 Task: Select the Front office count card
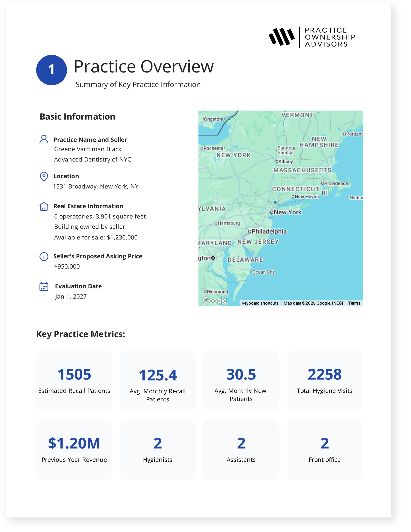pyautogui.click(x=325, y=449)
